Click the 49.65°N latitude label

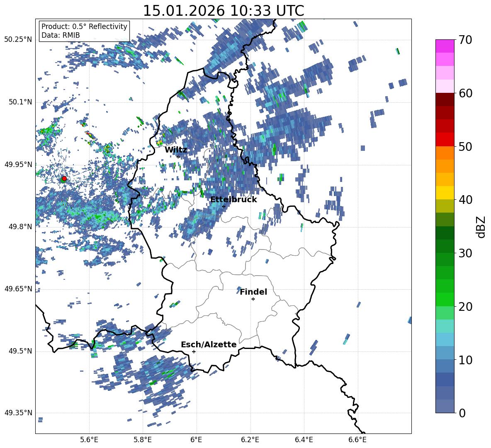[18, 289]
